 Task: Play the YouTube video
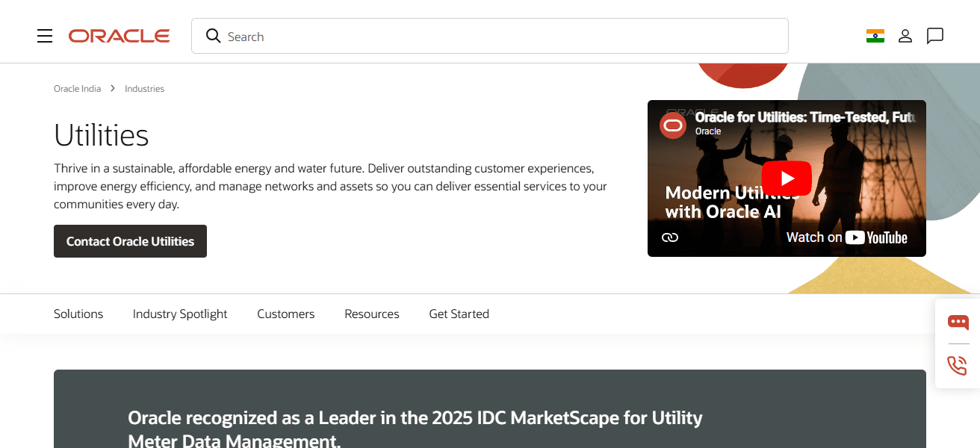tap(787, 178)
